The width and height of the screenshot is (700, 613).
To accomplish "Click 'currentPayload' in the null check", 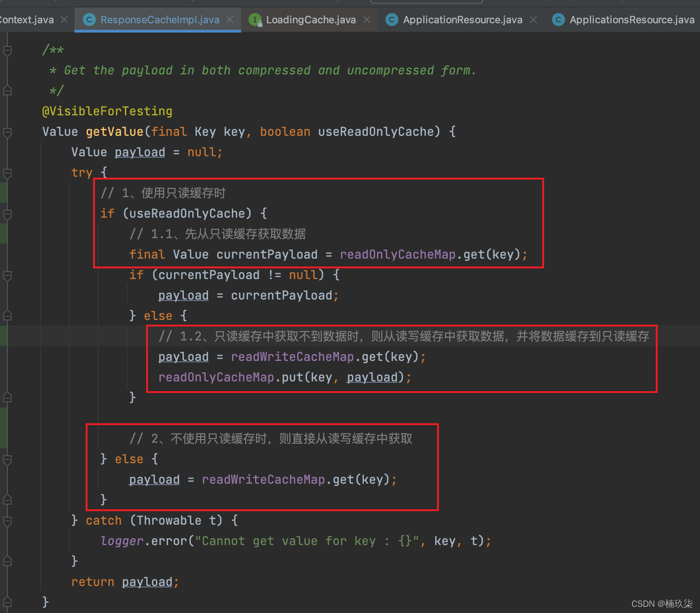I will click(x=209, y=275).
